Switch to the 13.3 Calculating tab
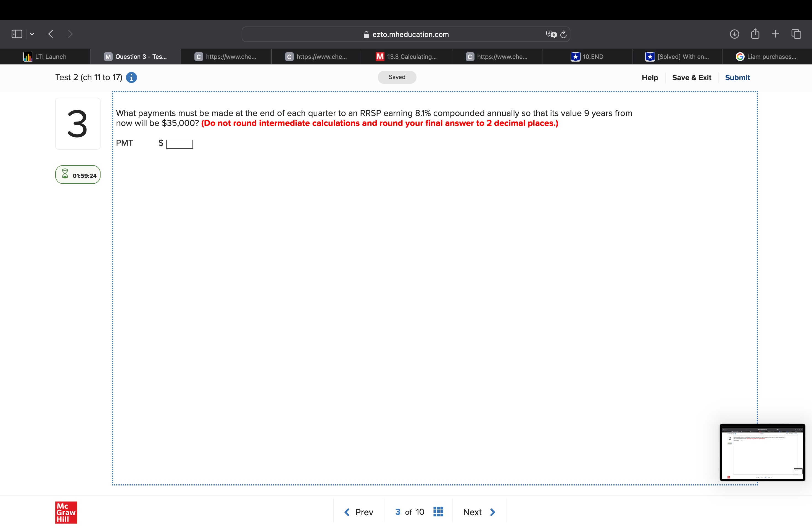Image resolution: width=812 pixels, height=528 pixels. [x=406, y=57]
